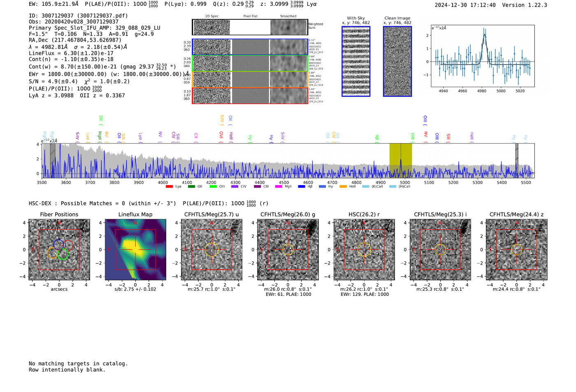Click the s/b: 2.75 +/- 0.102 caption
Screen dimensions: 576x392
[135, 289]
